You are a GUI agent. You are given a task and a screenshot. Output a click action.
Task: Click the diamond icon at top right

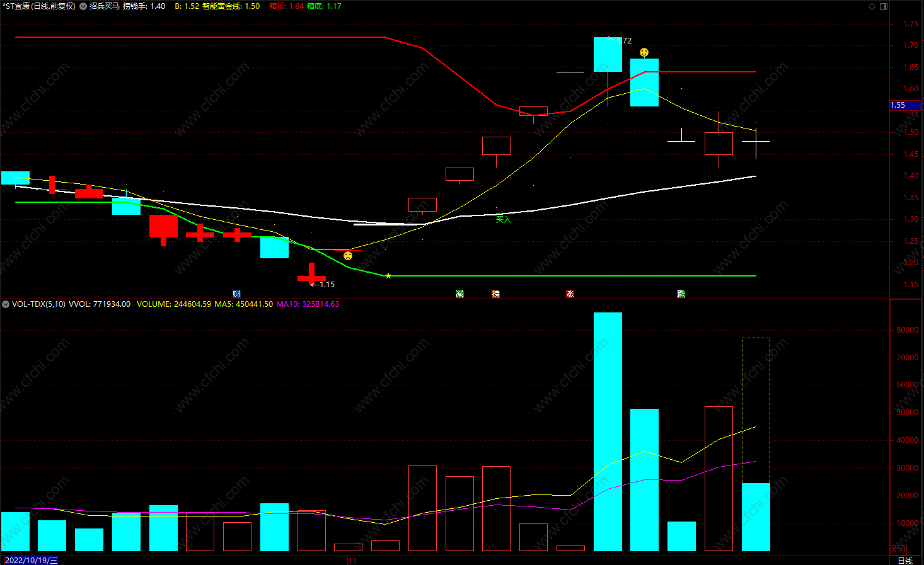pyautogui.click(x=872, y=6)
